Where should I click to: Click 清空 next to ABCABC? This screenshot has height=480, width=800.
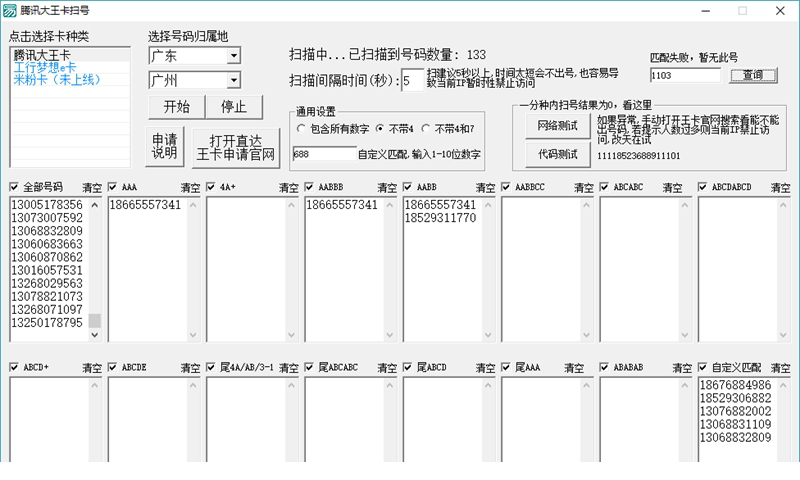click(672, 188)
